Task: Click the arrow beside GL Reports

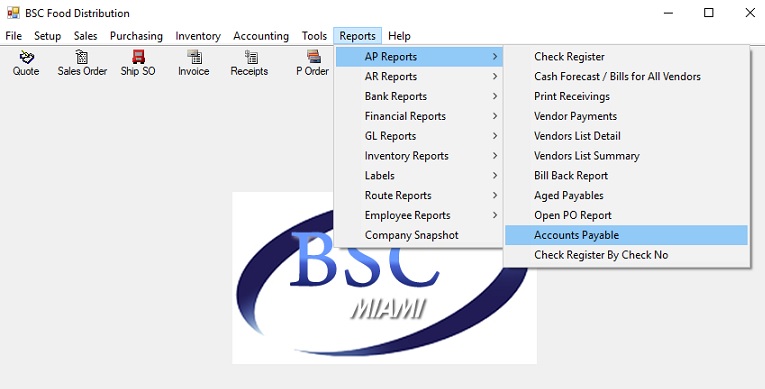Action: (x=495, y=136)
